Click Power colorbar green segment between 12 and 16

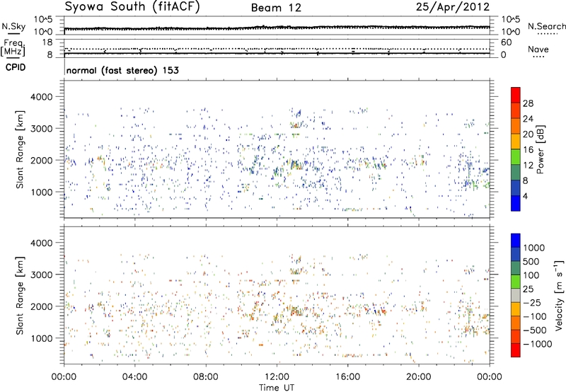click(516, 156)
